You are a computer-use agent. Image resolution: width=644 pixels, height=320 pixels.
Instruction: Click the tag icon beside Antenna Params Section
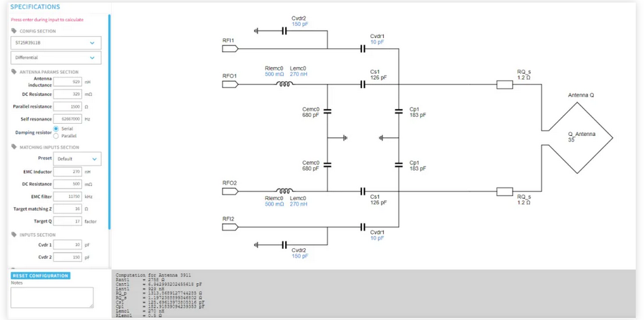14,72
